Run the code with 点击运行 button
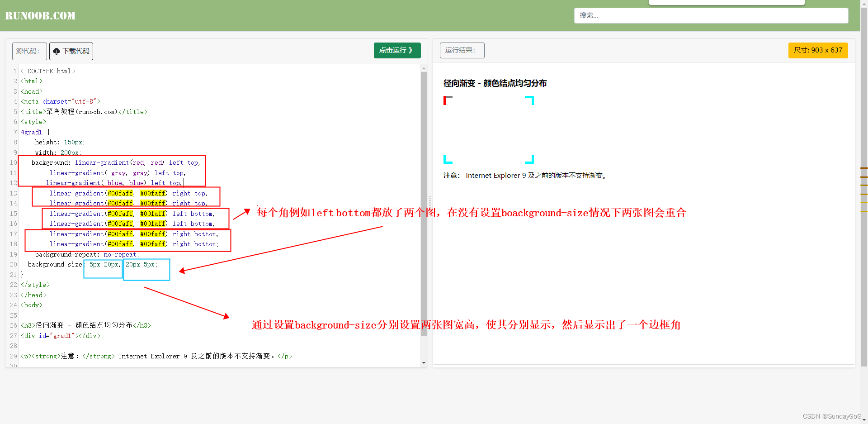This screenshot has width=868, height=424. pos(397,50)
